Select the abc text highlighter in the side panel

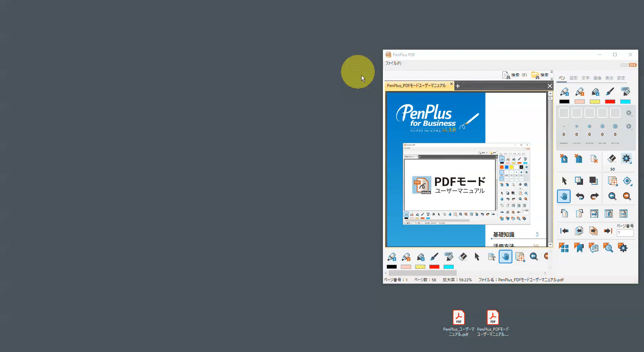(x=625, y=91)
